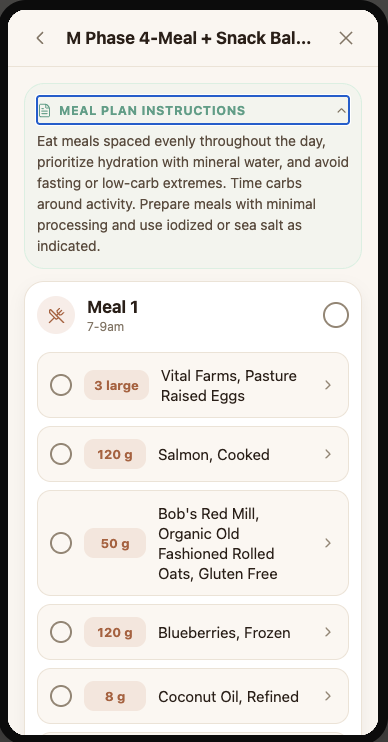Collapse the Meal Plan Instructions section
This screenshot has width=388, height=742.
tap(341, 111)
